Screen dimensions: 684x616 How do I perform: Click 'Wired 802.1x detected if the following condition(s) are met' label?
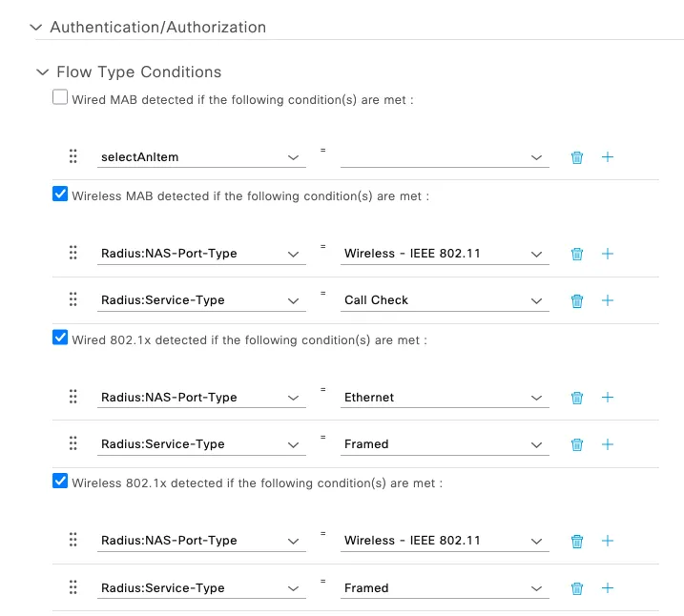pos(250,340)
